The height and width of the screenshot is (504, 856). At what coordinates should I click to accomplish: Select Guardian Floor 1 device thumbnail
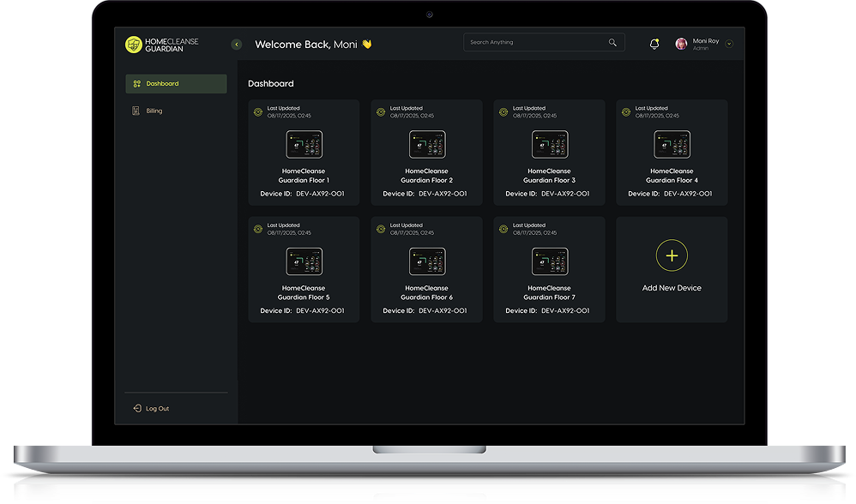coord(304,144)
